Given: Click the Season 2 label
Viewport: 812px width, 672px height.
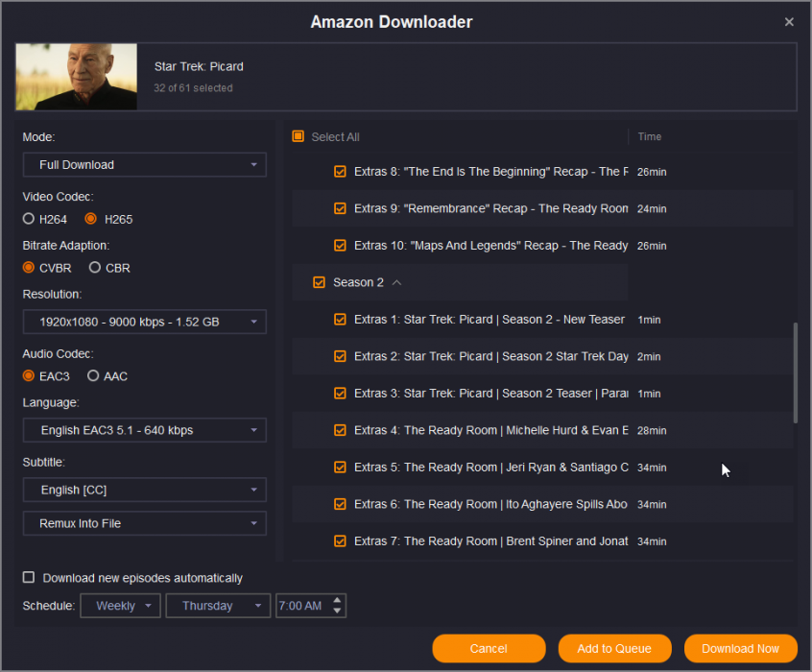Looking at the screenshot, I should 358,282.
